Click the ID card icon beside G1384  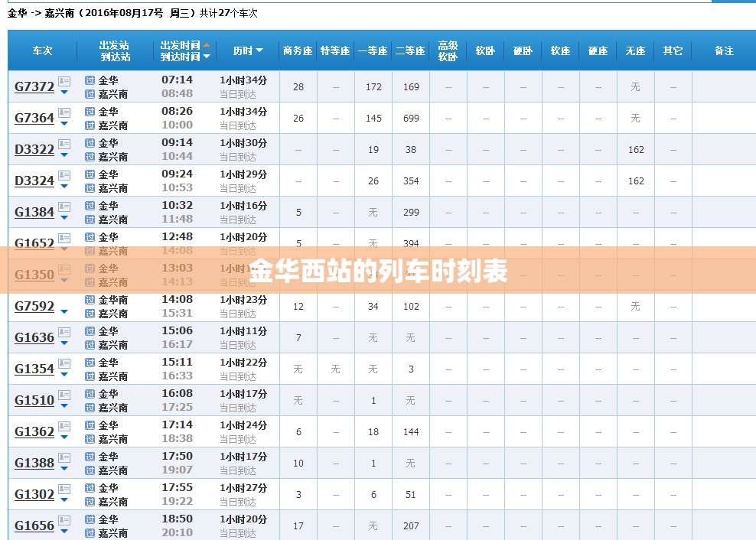64,207
